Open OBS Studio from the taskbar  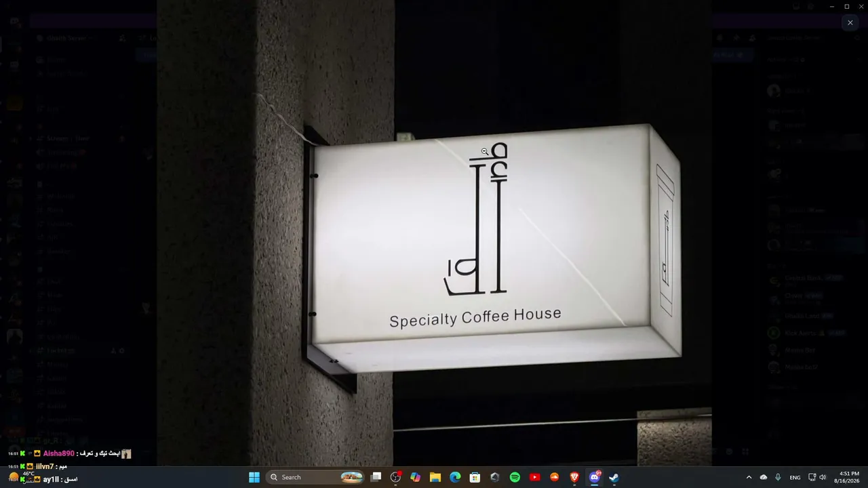tap(395, 477)
